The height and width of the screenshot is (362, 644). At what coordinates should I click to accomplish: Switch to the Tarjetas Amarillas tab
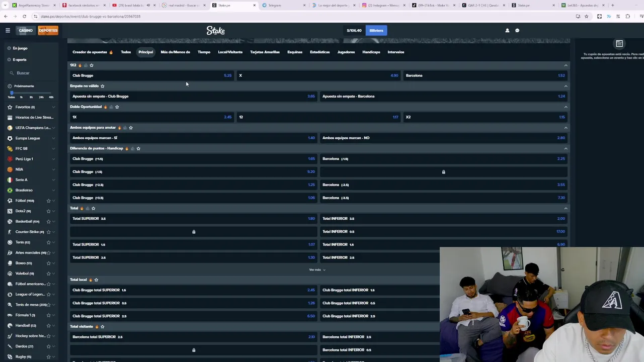tap(265, 52)
